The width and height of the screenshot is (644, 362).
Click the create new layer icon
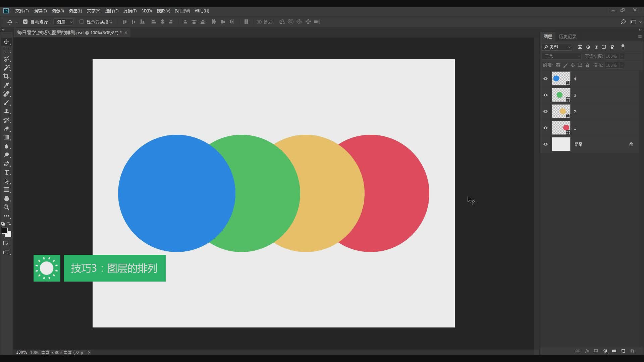tap(623, 351)
